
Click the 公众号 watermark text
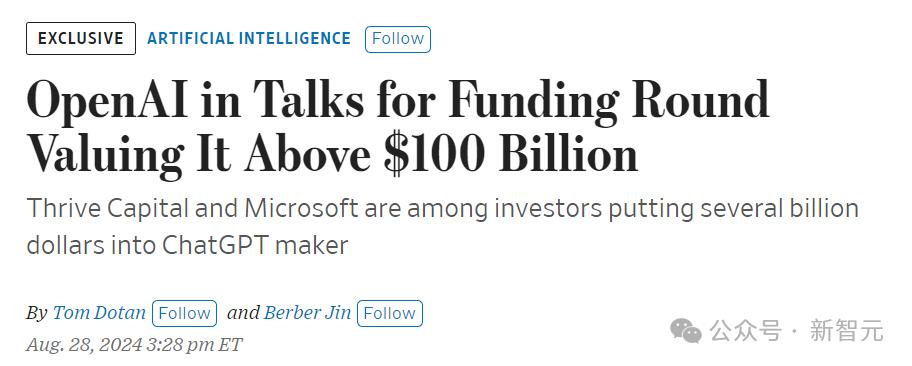pyautogui.click(x=744, y=331)
